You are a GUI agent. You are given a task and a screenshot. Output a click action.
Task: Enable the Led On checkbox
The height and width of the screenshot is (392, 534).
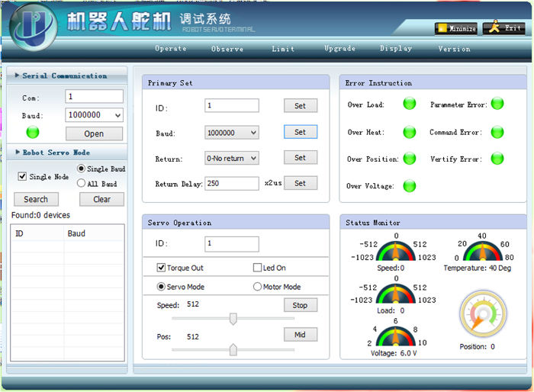click(x=257, y=268)
